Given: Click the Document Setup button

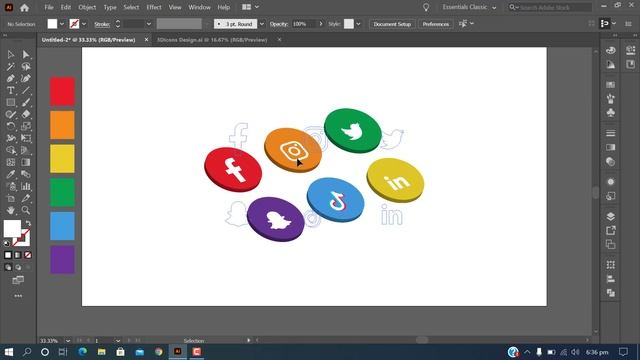Looking at the screenshot, I should (x=392, y=24).
